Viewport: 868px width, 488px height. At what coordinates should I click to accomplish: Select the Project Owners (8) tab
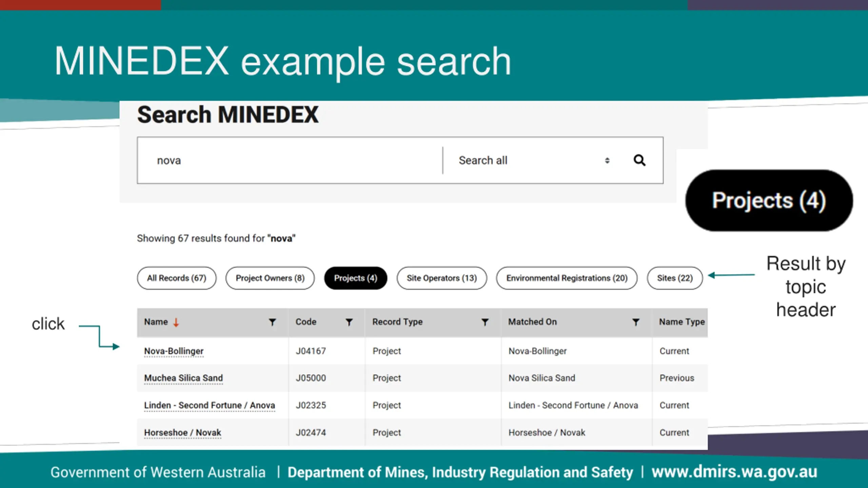click(x=270, y=278)
